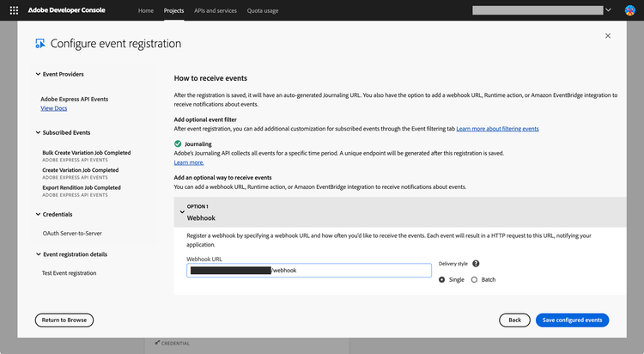Collapse the Event Providers section
The image size is (644, 354).
[38, 74]
